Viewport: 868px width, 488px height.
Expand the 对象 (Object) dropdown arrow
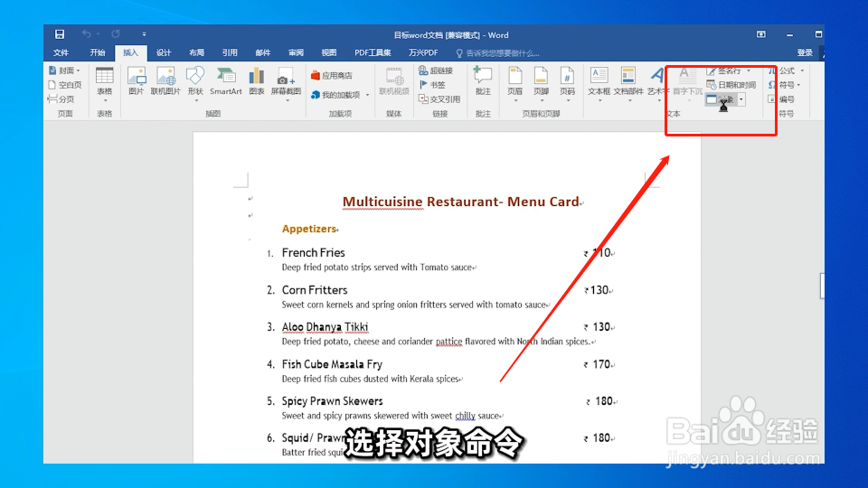pos(741,99)
